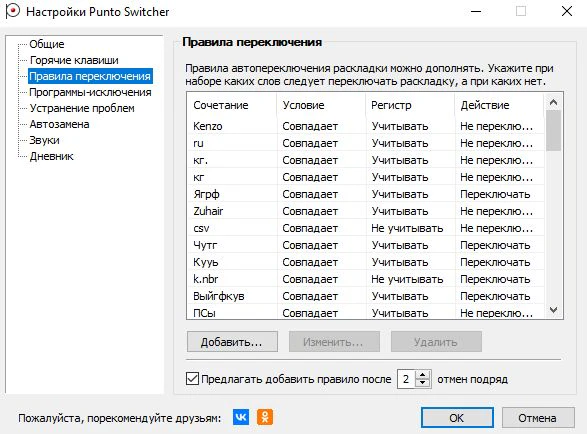Select the «Ягрф» rule row
Screen dimensions: 587x434
coord(365,194)
